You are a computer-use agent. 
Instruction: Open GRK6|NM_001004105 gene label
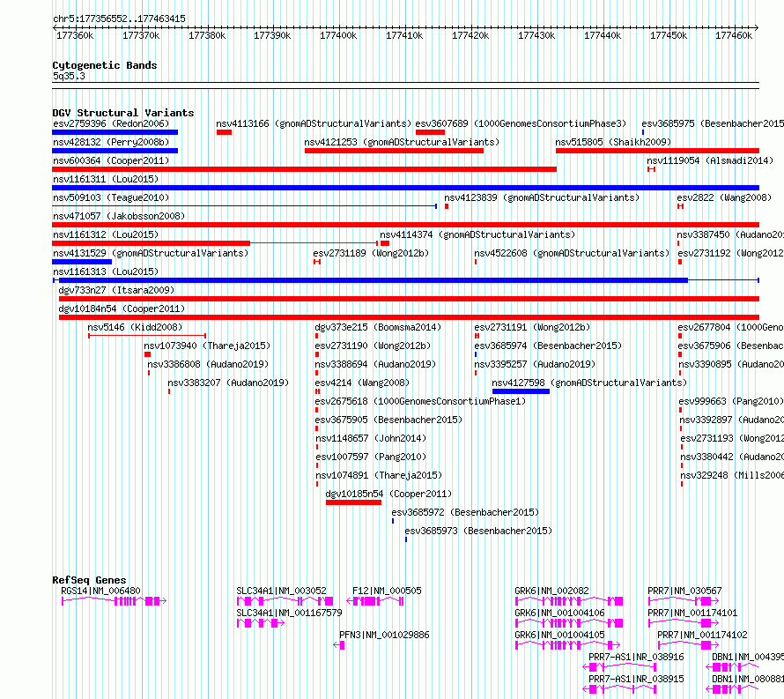click(x=559, y=635)
